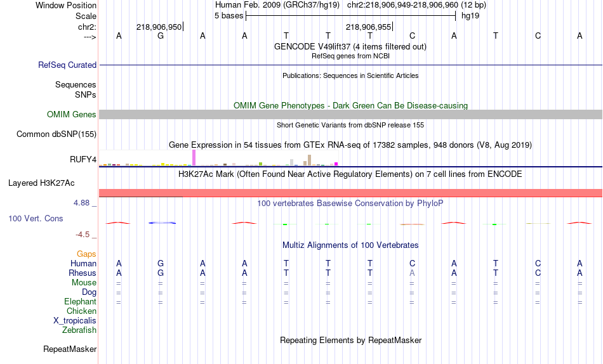Click the tall magenta bar in the RUFY4 GTEx chart
This screenshot has width=603, height=364.
tap(194, 158)
